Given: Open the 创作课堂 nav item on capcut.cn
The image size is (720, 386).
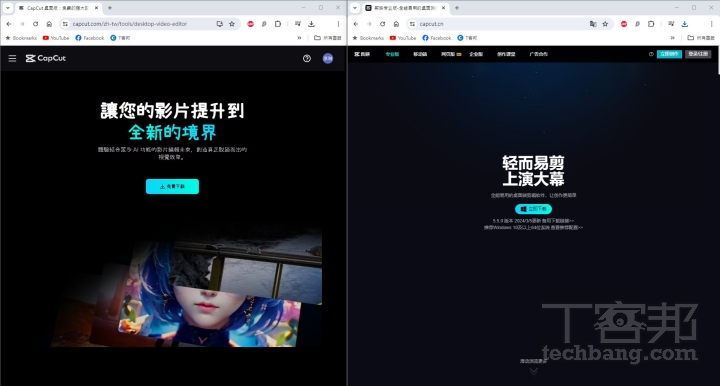Looking at the screenshot, I should (x=506, y=54).
